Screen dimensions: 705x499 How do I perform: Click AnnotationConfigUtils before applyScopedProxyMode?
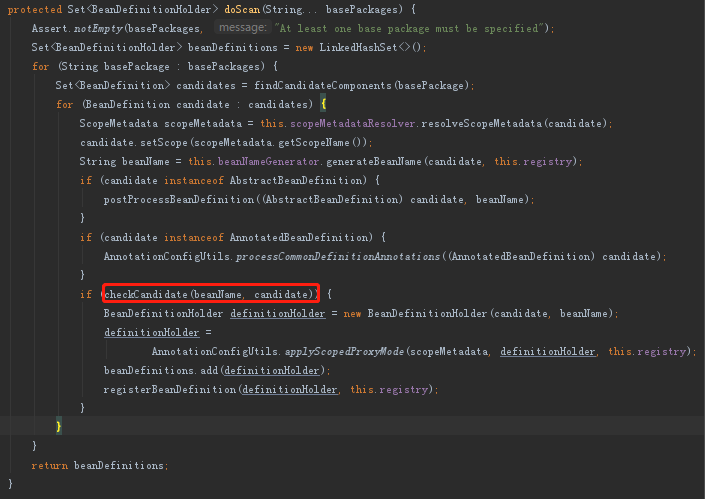[214, 352]
